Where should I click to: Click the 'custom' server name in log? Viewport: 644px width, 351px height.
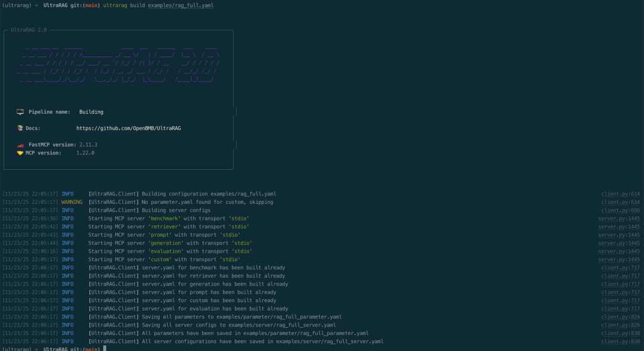[160, 259]
